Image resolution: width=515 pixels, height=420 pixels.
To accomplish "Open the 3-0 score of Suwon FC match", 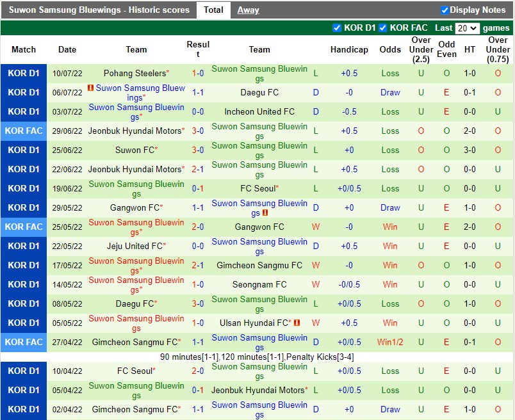I will [198, 150].
